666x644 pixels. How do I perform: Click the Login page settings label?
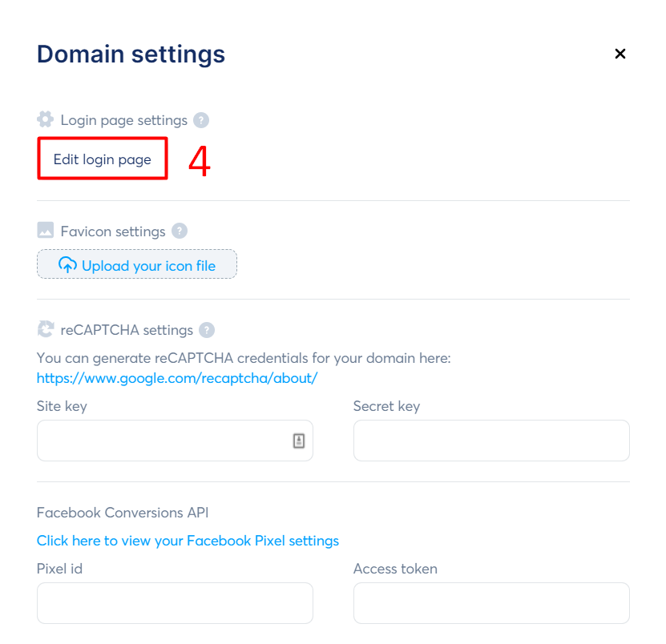click(124, 119)
